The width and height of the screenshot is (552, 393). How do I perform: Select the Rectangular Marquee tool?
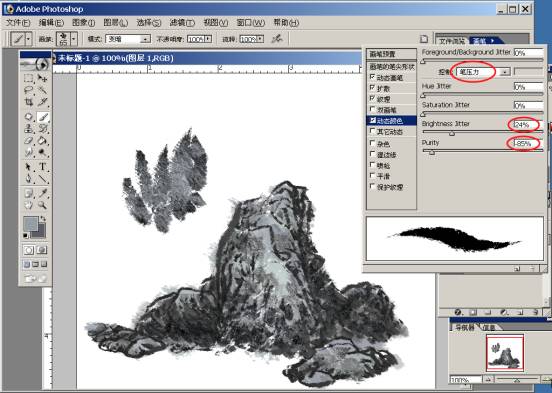(29, 78)
